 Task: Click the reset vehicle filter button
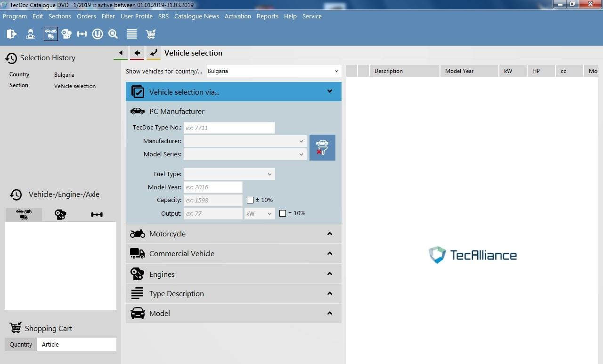(x=322, y=147)
